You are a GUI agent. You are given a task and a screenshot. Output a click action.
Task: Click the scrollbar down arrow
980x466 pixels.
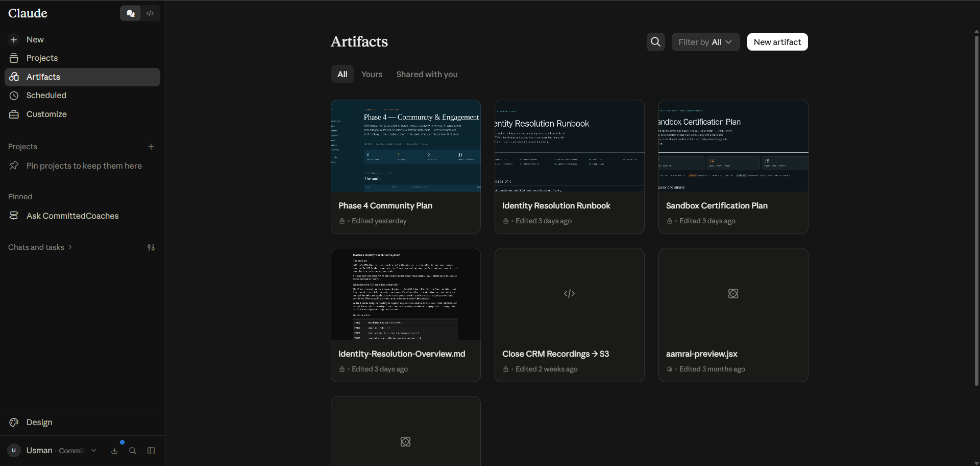(976, 463)
